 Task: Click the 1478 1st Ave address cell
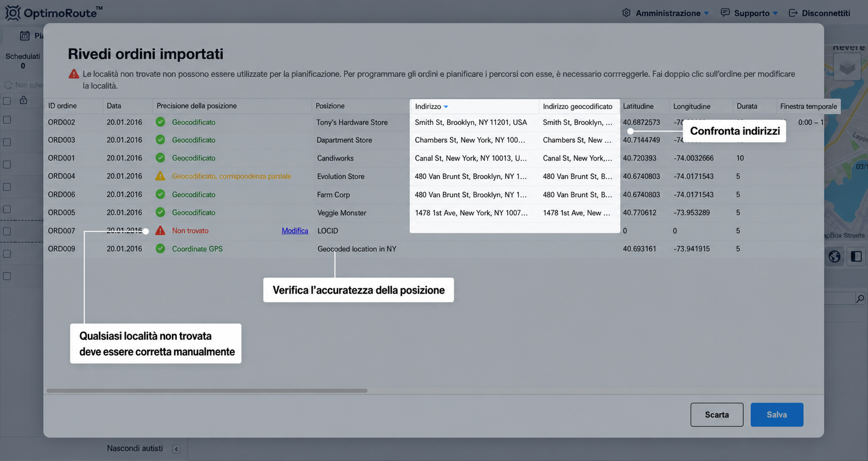(471, 213)
